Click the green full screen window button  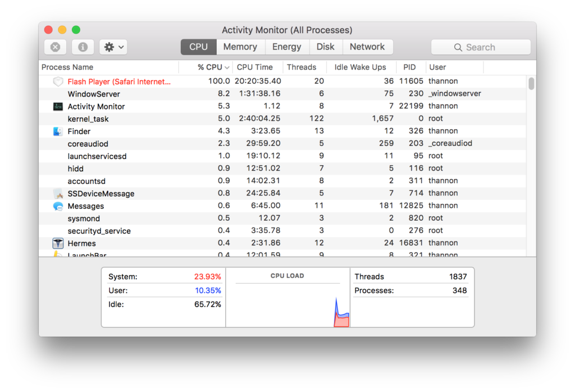pyautogui.click(x=76, y=30)
